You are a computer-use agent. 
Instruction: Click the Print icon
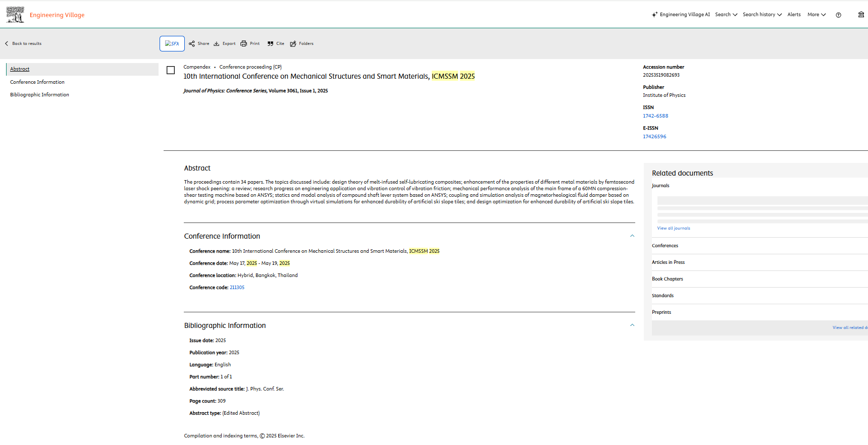244,44
